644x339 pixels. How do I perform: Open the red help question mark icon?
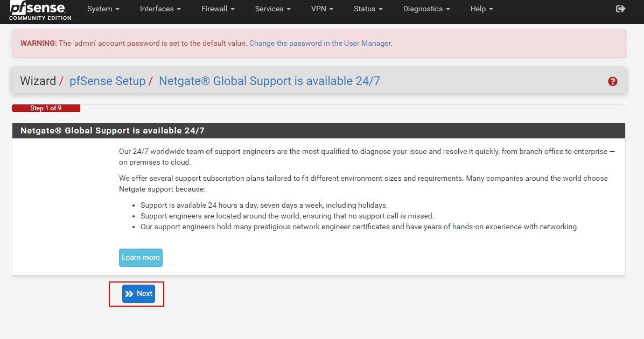point(612,81)
